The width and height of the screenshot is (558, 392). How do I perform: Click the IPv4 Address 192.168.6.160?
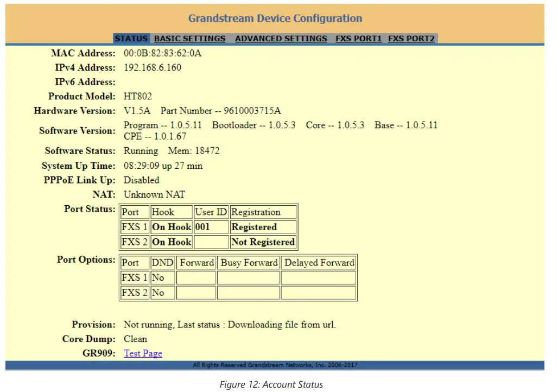click(x=156, y=68)
